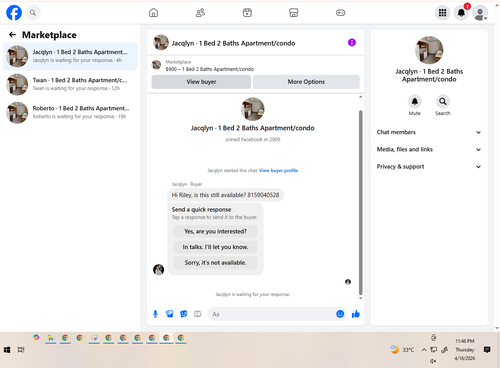The height and width of the screenshot is (368, 500).
Task: Click Search in the conversation info panel
Action: pyautogui.click(x=443, y=101)
